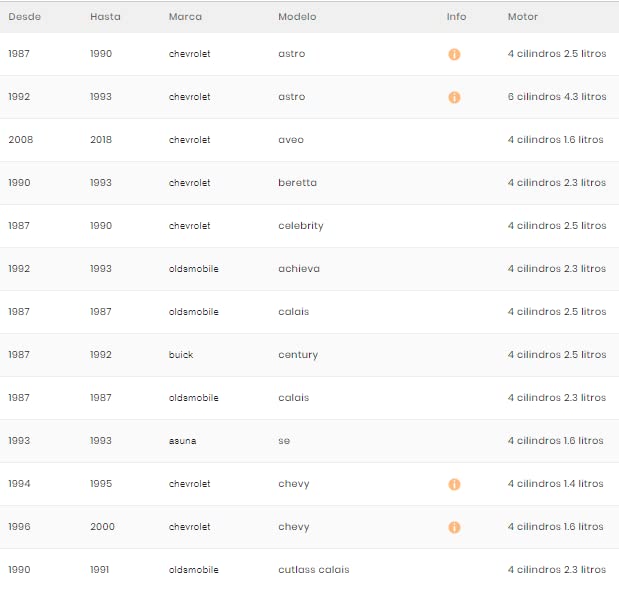Sort by Motor column header

point(523,17)
